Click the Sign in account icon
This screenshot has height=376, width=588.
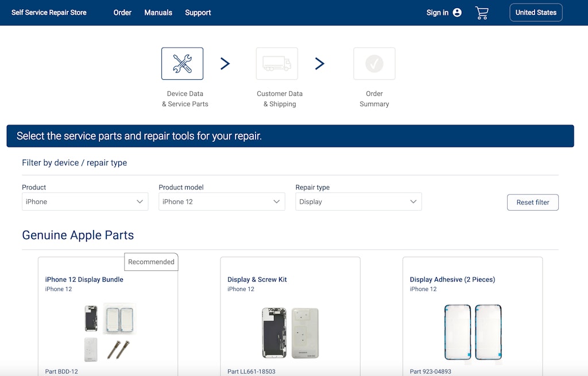click(x=457, y=13)
